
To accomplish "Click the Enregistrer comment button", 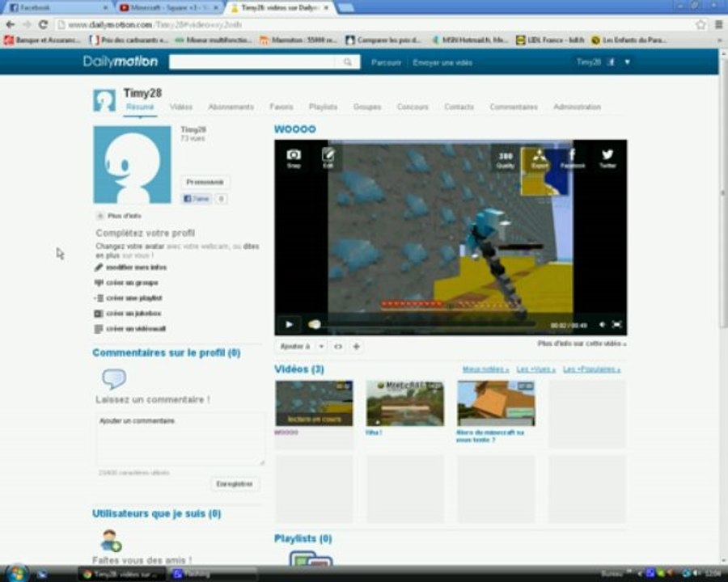I will click(235, 483).
